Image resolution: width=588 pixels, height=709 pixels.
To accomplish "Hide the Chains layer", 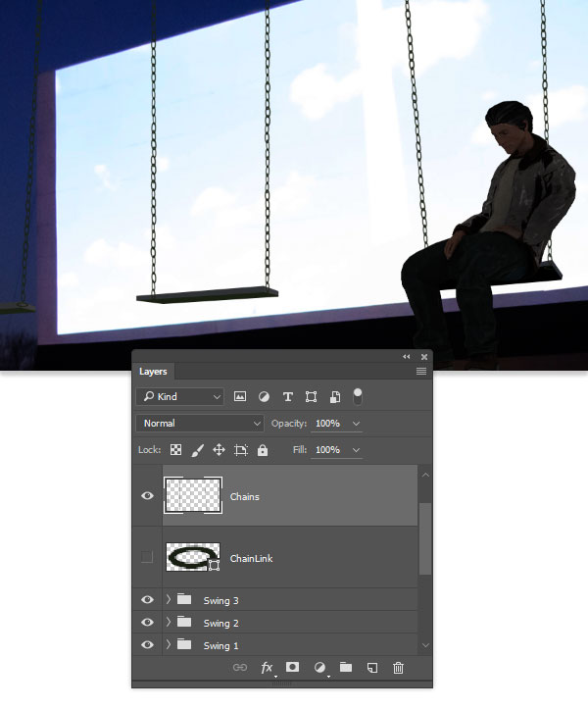I will click(x=147, y=495).
